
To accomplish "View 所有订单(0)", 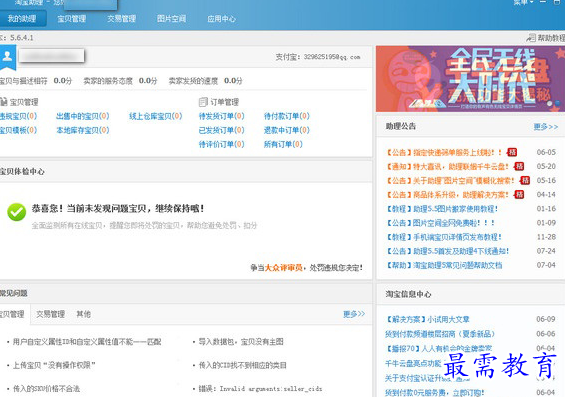I will pos(283,144).
